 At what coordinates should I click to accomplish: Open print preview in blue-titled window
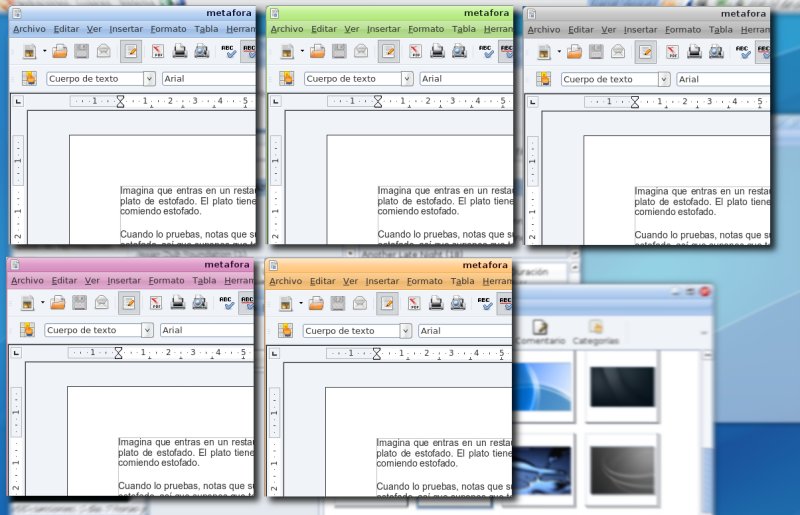pyautogui.click(x=202, y=51)
